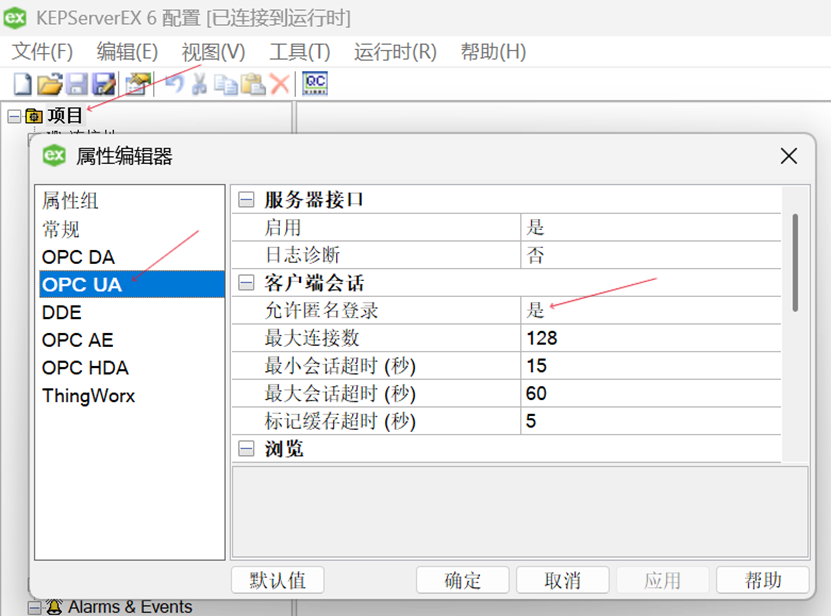Open the 工具(T) menu
Screen dimensions: 831x616
coord(299,52)
